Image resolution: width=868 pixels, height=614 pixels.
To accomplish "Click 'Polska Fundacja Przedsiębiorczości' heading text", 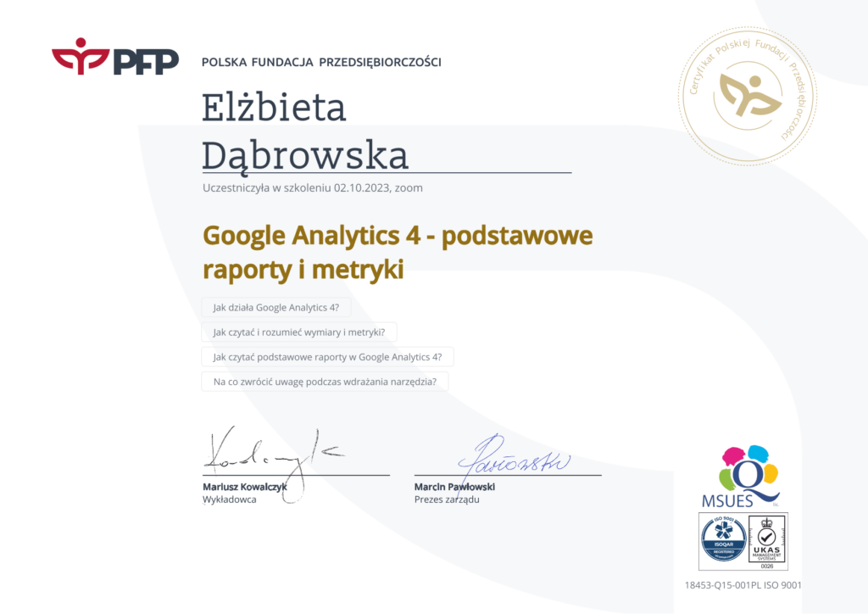I will tap(321, 62).
